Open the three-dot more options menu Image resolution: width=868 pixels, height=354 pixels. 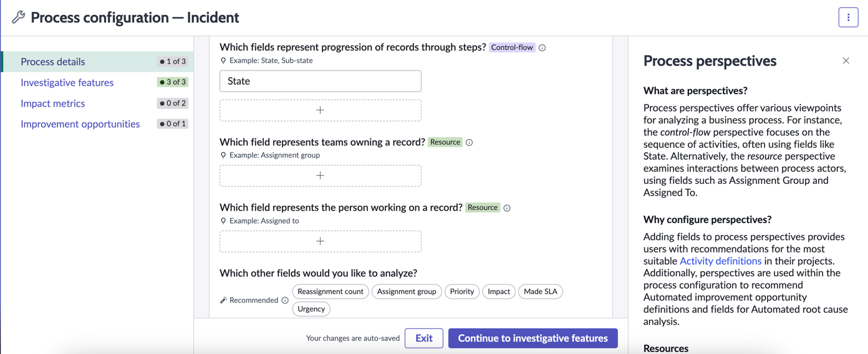click(848, 17)
